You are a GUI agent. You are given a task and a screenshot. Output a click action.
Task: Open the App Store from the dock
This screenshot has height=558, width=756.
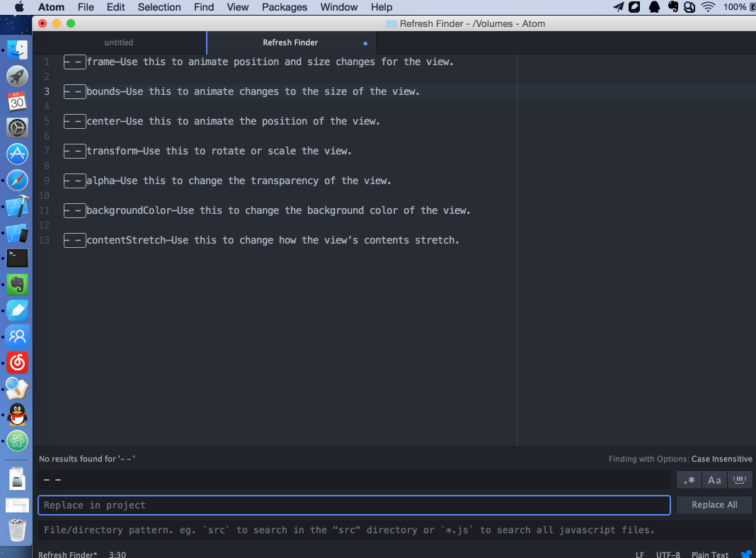click(16, 154)
